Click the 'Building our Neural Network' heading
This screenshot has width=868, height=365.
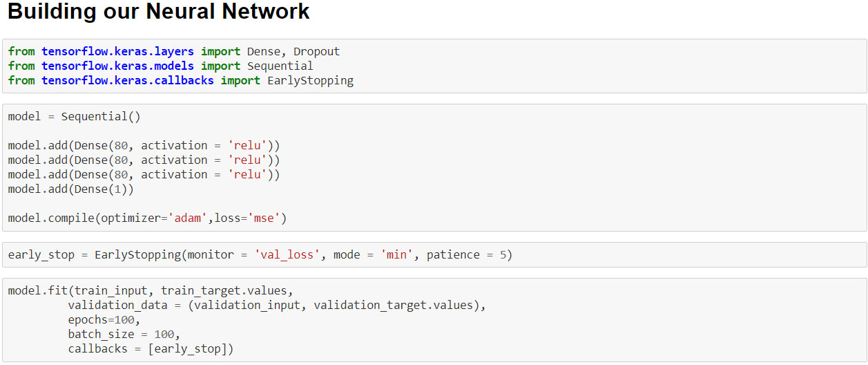(159, 12)
